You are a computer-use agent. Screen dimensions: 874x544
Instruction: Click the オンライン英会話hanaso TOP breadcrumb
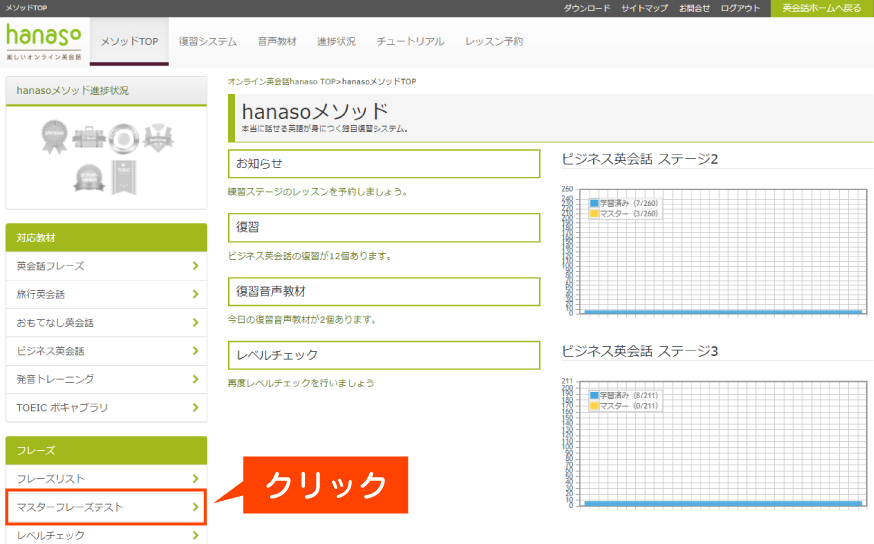[x=281, y=81]
